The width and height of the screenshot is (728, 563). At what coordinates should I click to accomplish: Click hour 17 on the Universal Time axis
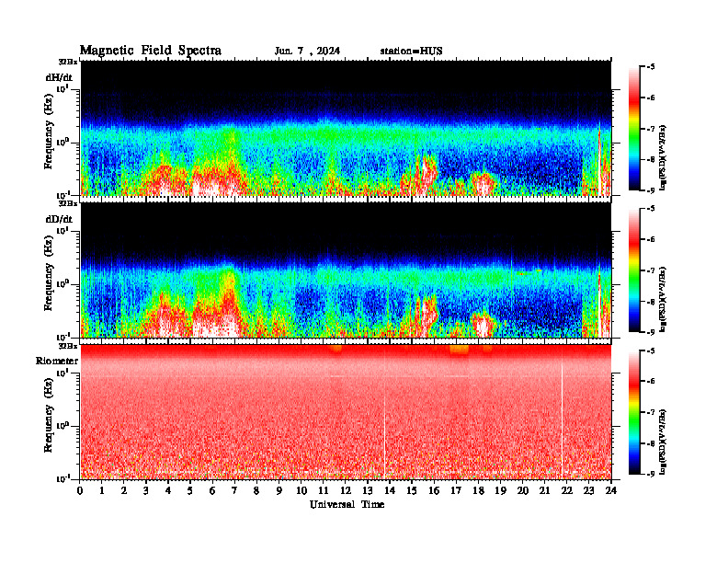(x=456, y=491)
